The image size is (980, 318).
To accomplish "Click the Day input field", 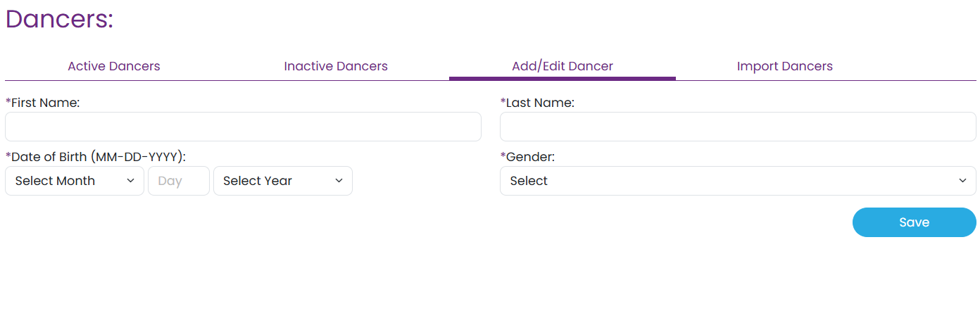I will pyautogui.click(x=179, y=181).
